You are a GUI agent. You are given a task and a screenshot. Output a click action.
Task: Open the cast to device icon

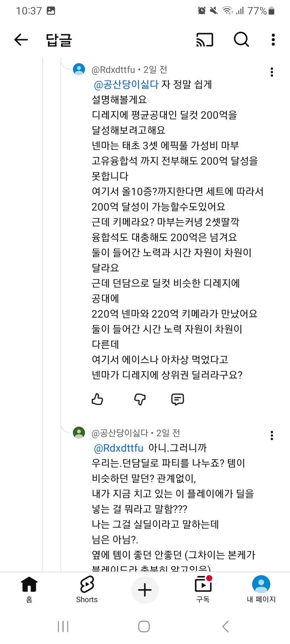[x=205, y=39]
